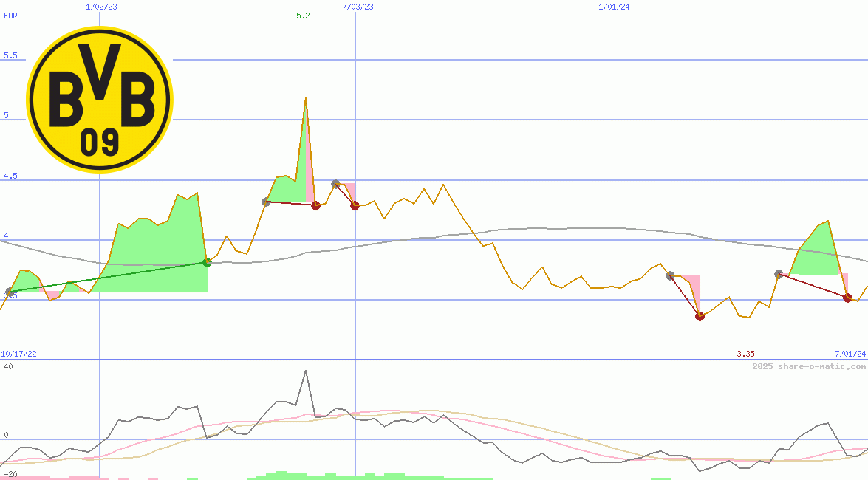Click the 7/01/24 end date label
This screenshot has width=868, height=480.
point(850,354)
